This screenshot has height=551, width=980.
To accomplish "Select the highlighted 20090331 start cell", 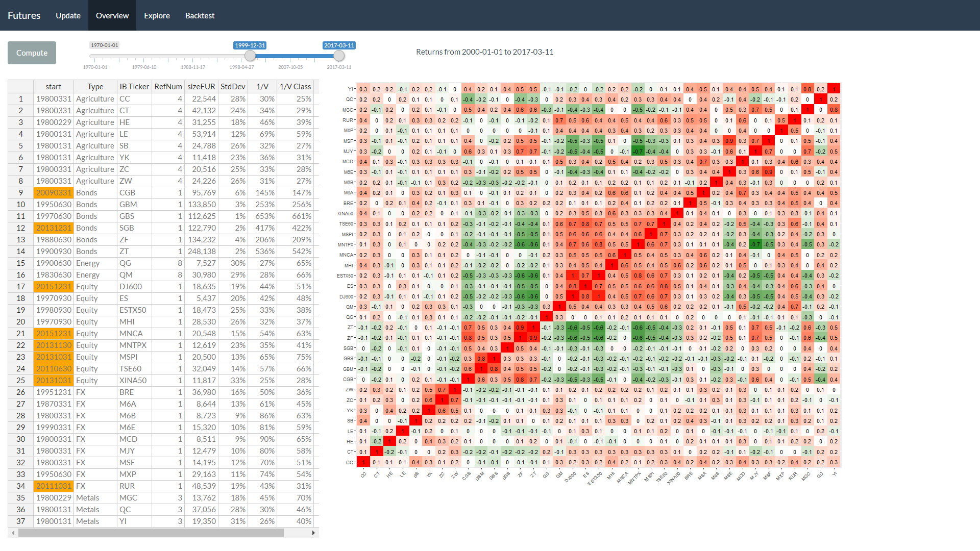I will (x=54, y=193).
